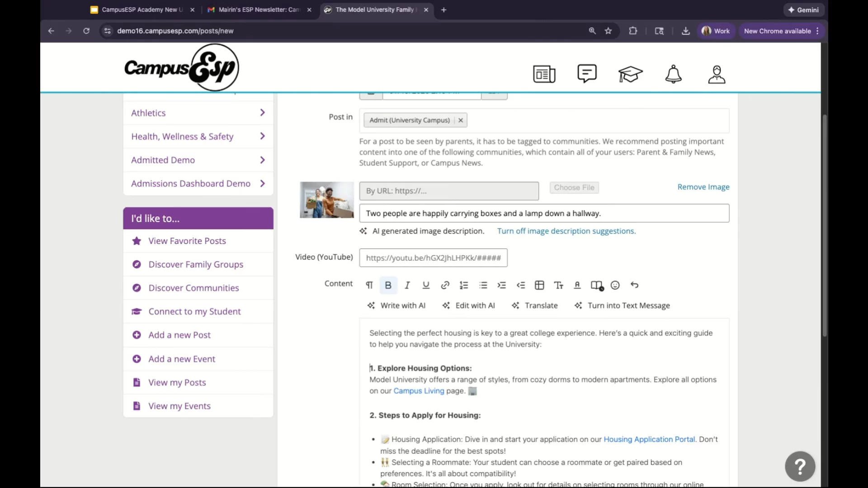Open the notifications bell icon

click(x=673, y=74)
